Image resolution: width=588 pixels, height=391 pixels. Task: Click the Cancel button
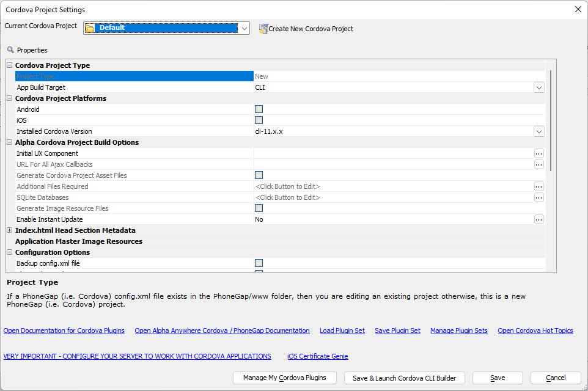tap(556, 378)
